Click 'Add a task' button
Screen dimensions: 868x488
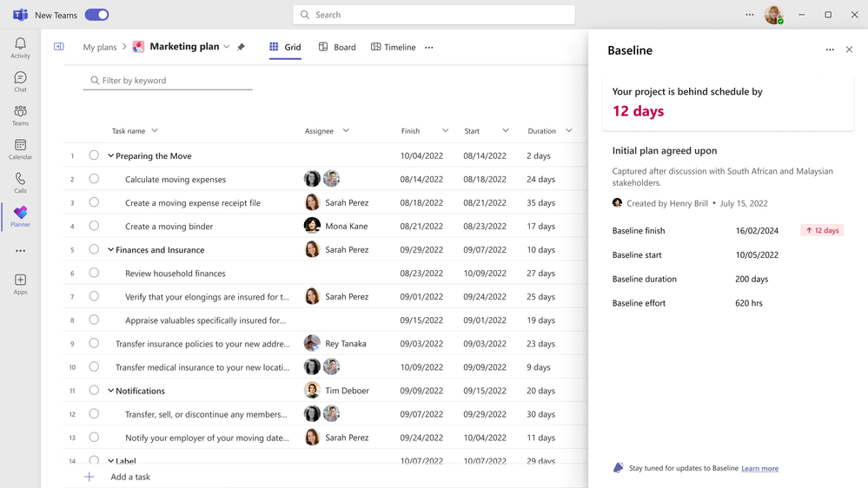pyautogui.click(x=118, y=477)
